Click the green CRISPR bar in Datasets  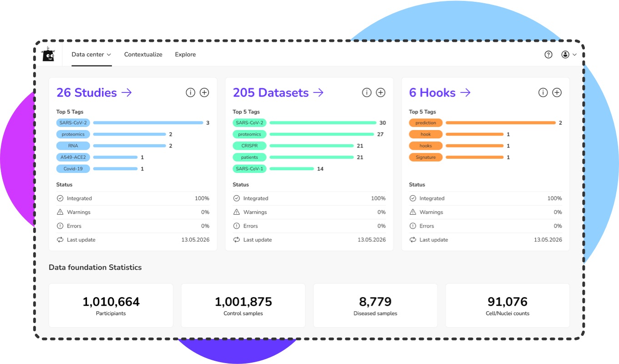(x=312, y=146)
